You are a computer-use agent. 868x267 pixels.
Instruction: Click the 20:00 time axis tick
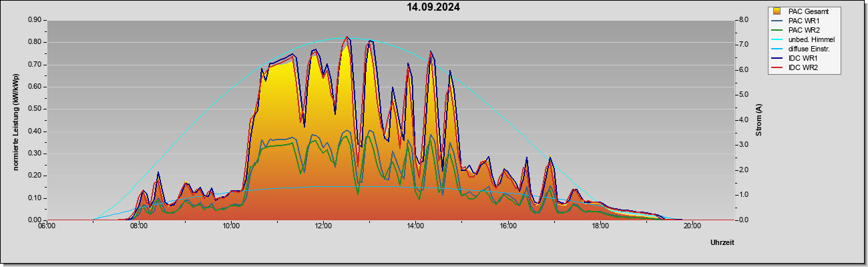click(x=692, y=226)
